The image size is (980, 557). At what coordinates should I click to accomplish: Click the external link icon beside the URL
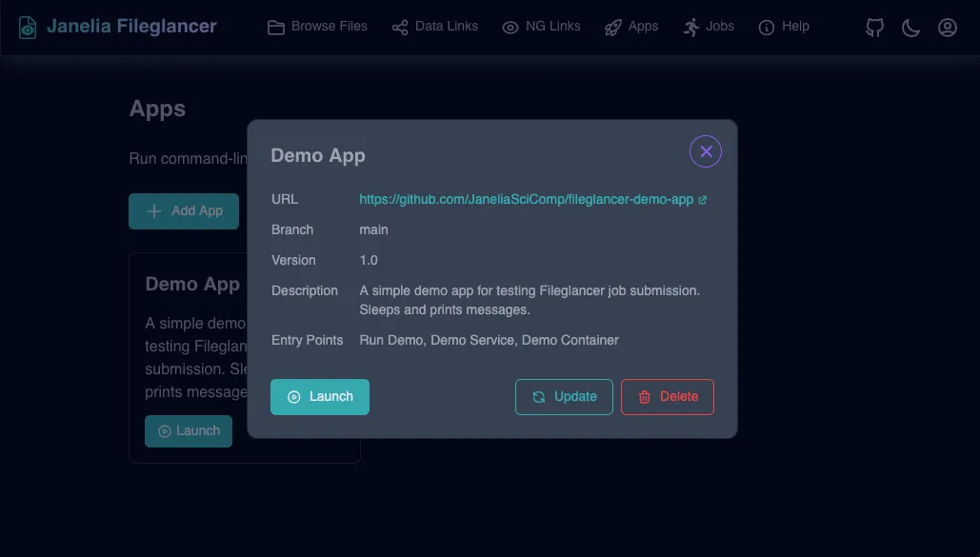(x=702, y=199)
